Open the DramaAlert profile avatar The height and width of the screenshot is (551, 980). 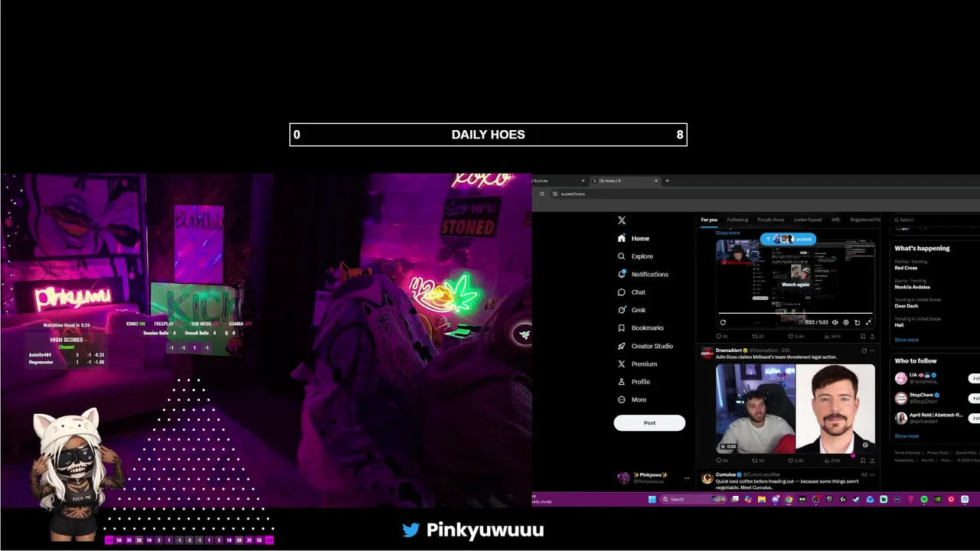[707, 353]
